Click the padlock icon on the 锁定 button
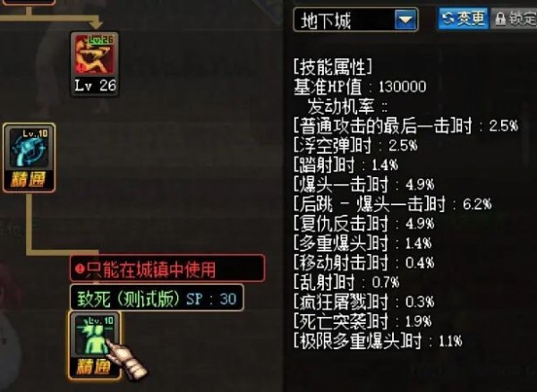The height and width of the screenshot is (392, 537). point(500,19)
